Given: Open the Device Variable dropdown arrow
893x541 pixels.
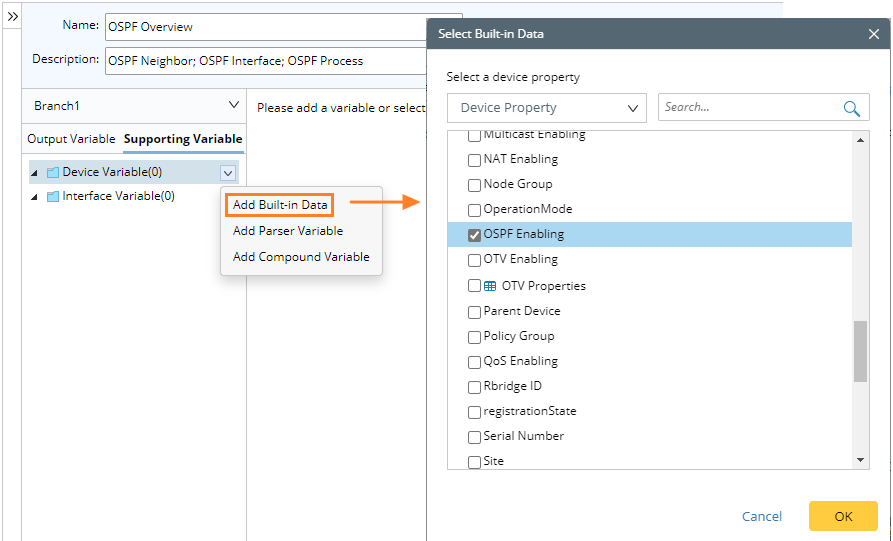Looking at the screenshot, I should click(x=228, y=173).
